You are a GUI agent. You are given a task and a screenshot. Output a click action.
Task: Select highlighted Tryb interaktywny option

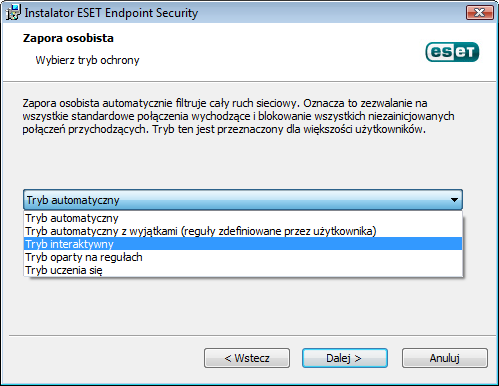click(x=243, y=244)
